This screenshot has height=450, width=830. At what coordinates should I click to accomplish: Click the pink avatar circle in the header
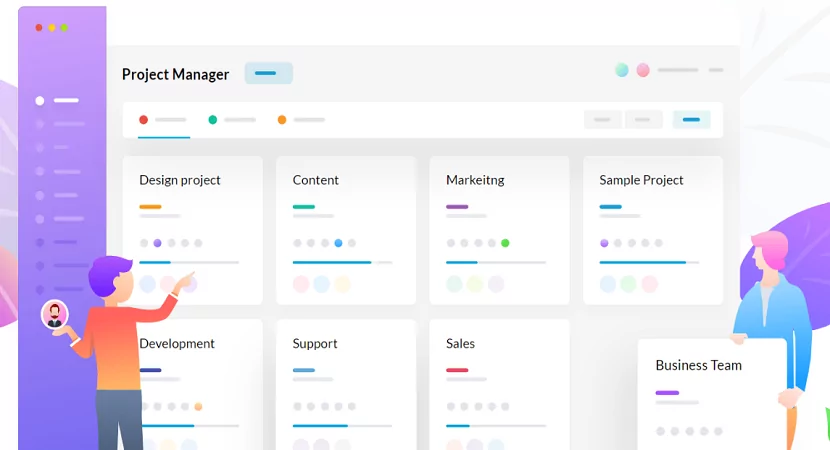643,70
